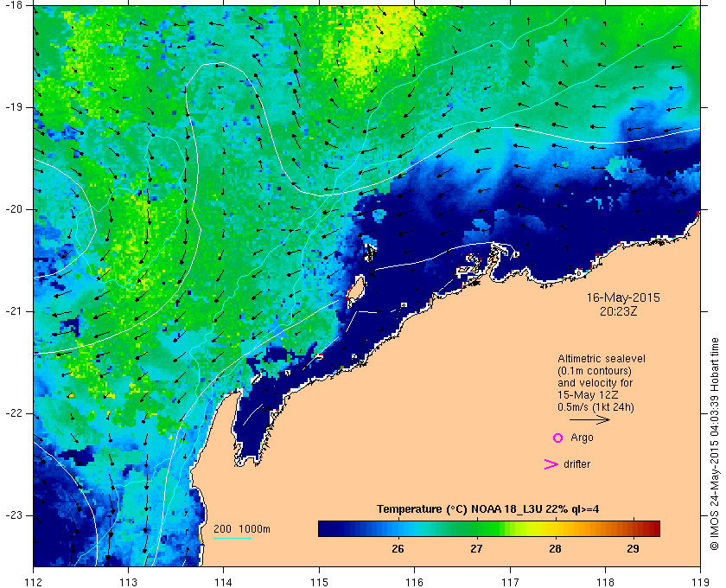Image resolution: width=726 pixels, height=588 pixels.
Task: Click the Temperature NOAA 18_L3U title text
Action: click(x=488, y=509)
